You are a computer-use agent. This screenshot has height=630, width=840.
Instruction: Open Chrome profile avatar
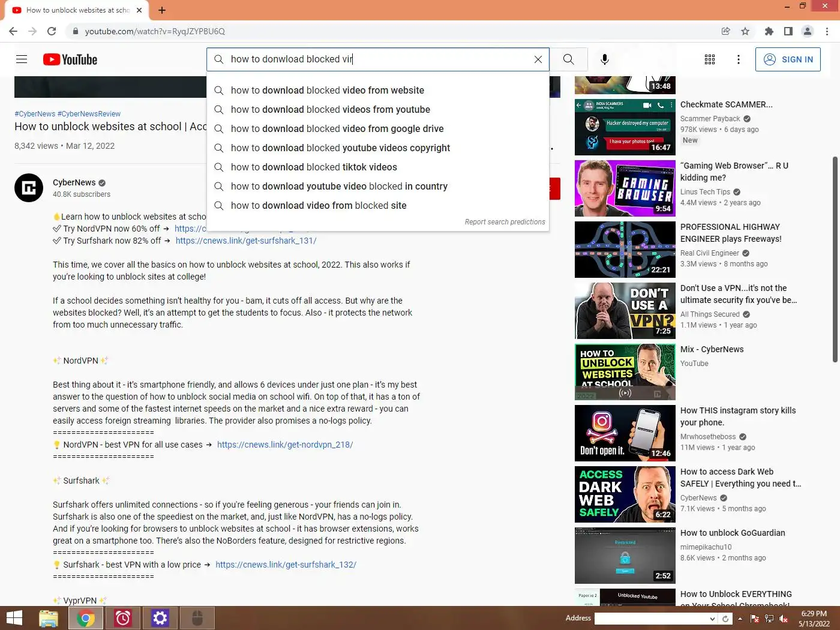pyautogui.click(x=808, y=31)
